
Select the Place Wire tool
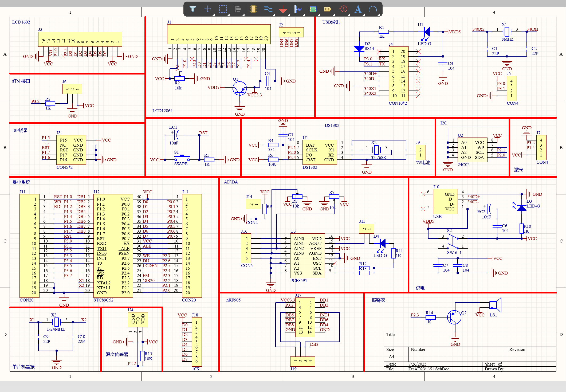pos(268,9)
